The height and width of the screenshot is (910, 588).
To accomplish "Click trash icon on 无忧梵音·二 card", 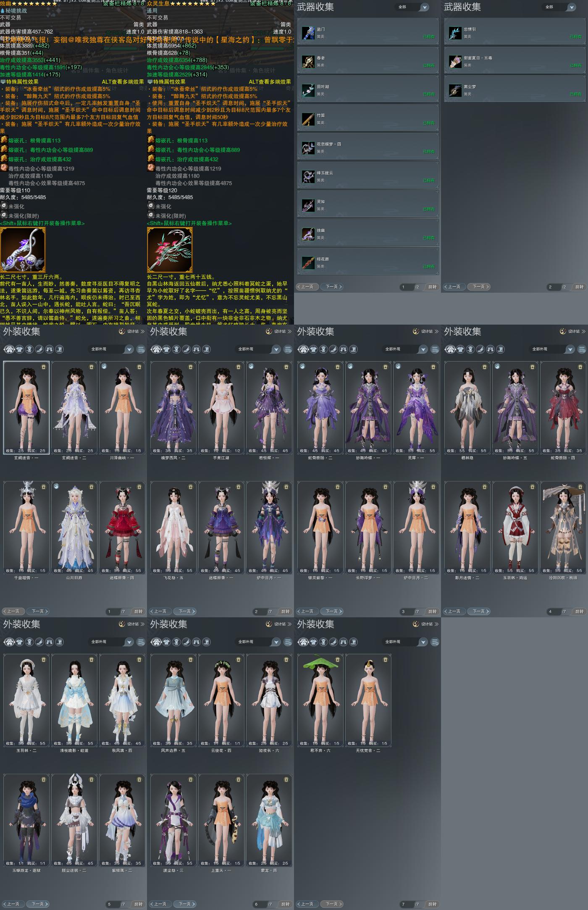I will [386, 660].
